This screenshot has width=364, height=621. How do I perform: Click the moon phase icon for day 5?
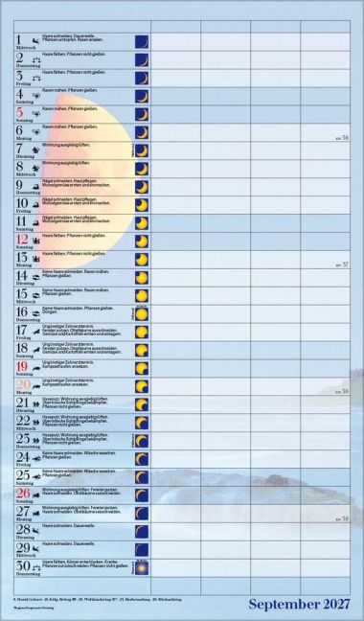tap(142, 114)
